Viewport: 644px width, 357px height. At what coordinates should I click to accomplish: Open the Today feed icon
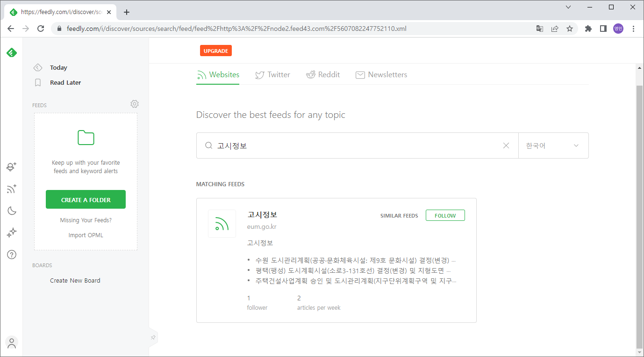(x=38, y=68)
